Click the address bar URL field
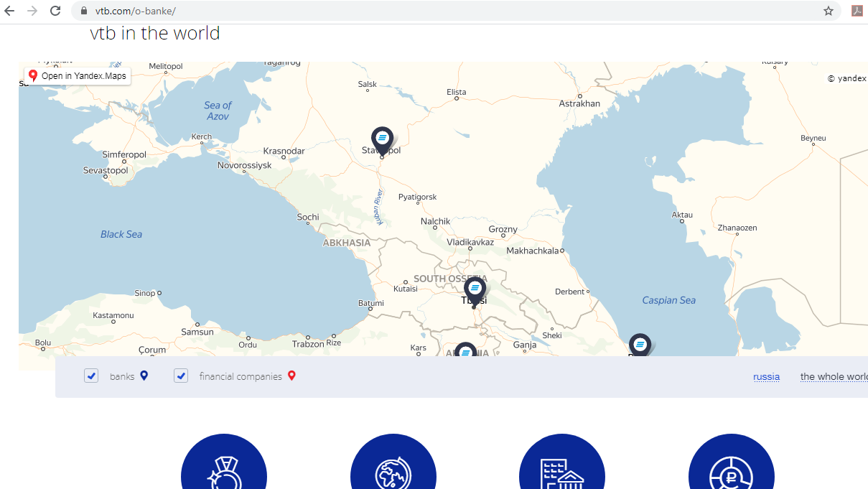 tap(431, 11)
